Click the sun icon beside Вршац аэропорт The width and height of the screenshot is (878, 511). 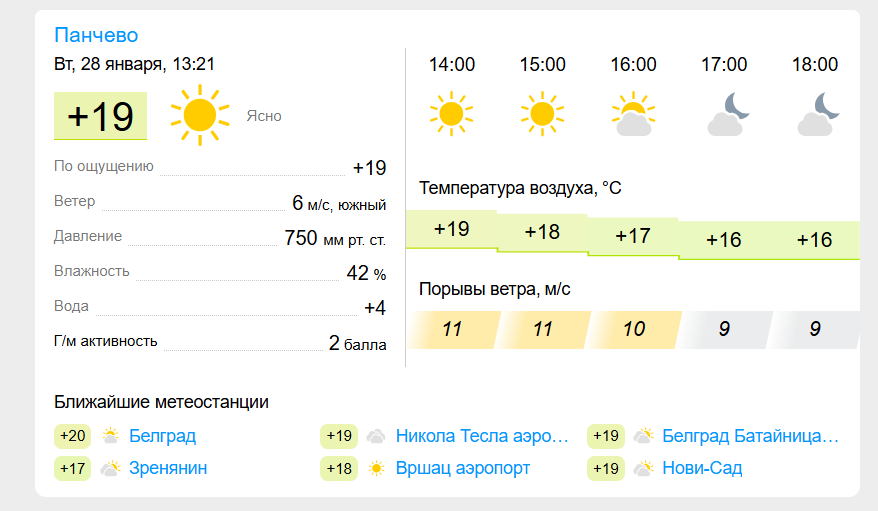(x=376, y=468)
